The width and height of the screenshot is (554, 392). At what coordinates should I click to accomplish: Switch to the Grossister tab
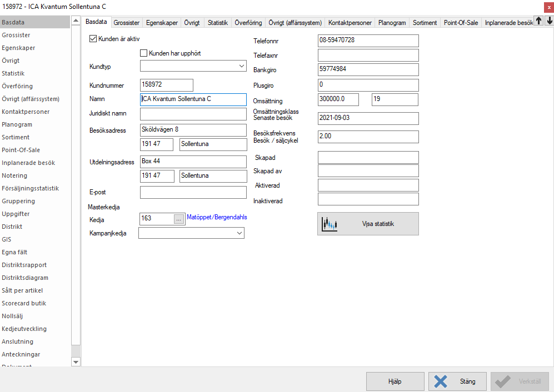point(127,23)
